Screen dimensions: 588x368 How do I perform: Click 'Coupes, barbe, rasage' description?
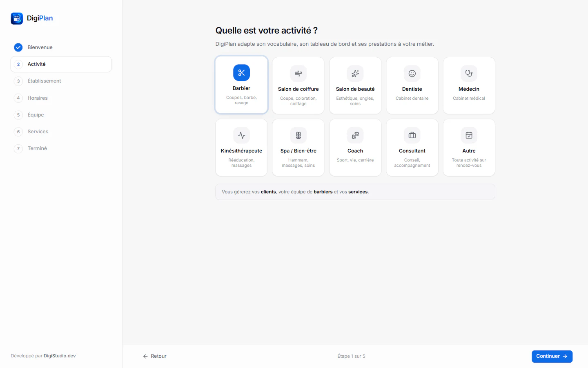[241, 100]
